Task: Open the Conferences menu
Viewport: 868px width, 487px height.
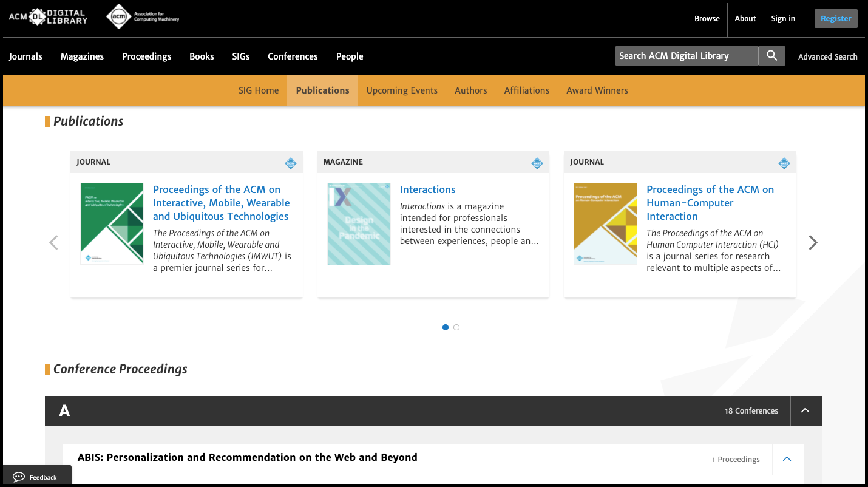Action: click(293, 56)
